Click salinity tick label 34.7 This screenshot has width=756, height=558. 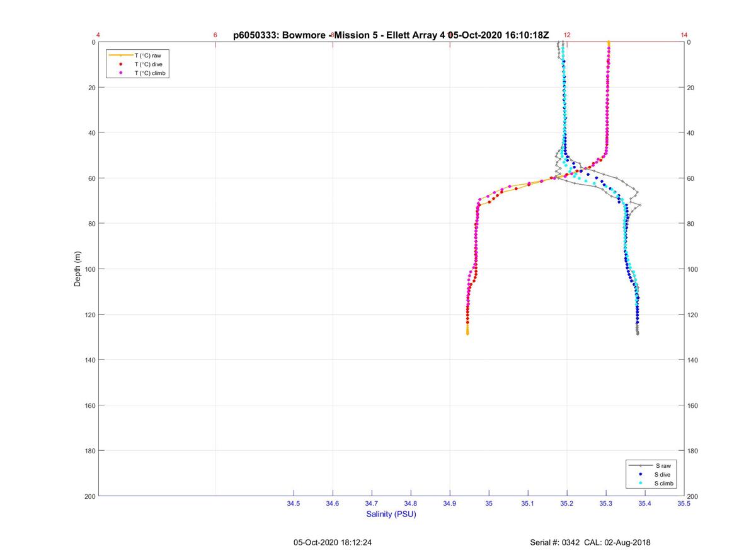[372, 504]
